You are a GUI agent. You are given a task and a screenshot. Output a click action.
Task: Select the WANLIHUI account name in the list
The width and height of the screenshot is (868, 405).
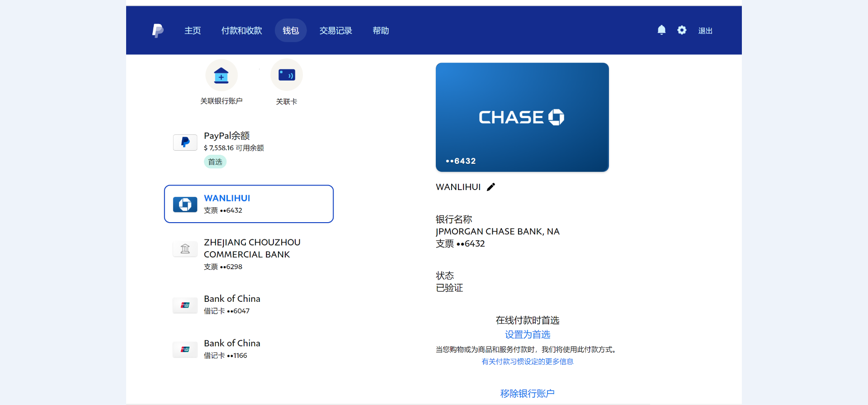[x=227, y=198]
